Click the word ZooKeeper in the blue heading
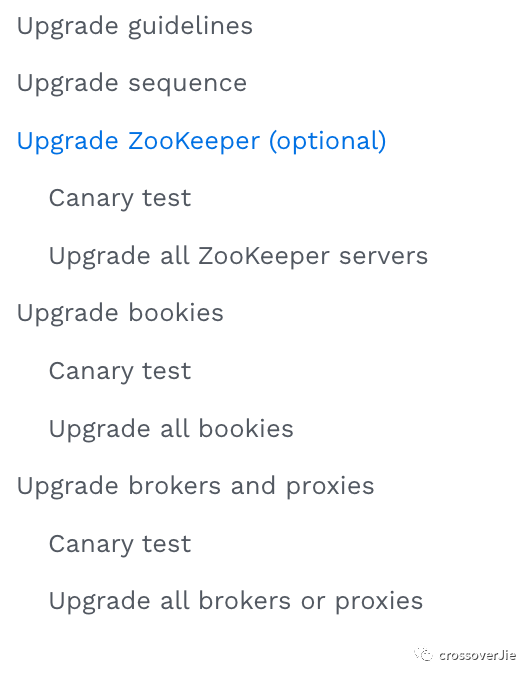Screen dimensions: 532x676 point(194,141)
